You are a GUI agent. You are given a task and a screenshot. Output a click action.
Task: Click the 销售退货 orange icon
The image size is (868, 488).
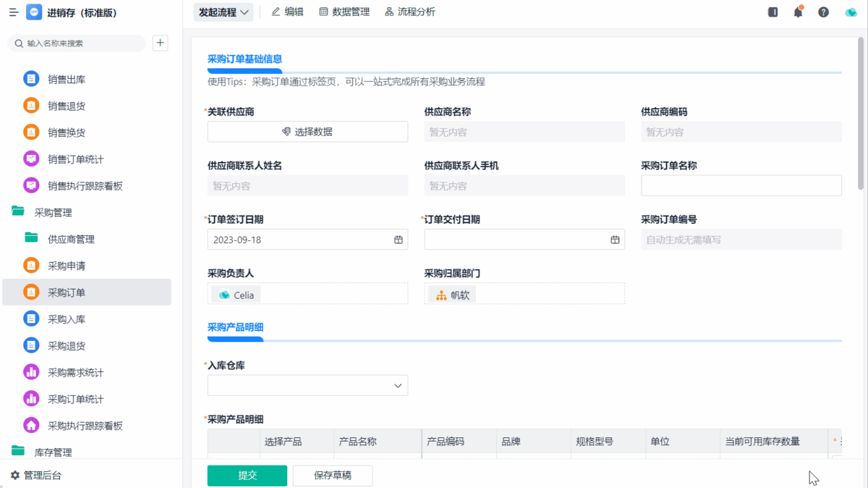coord(31,106)
